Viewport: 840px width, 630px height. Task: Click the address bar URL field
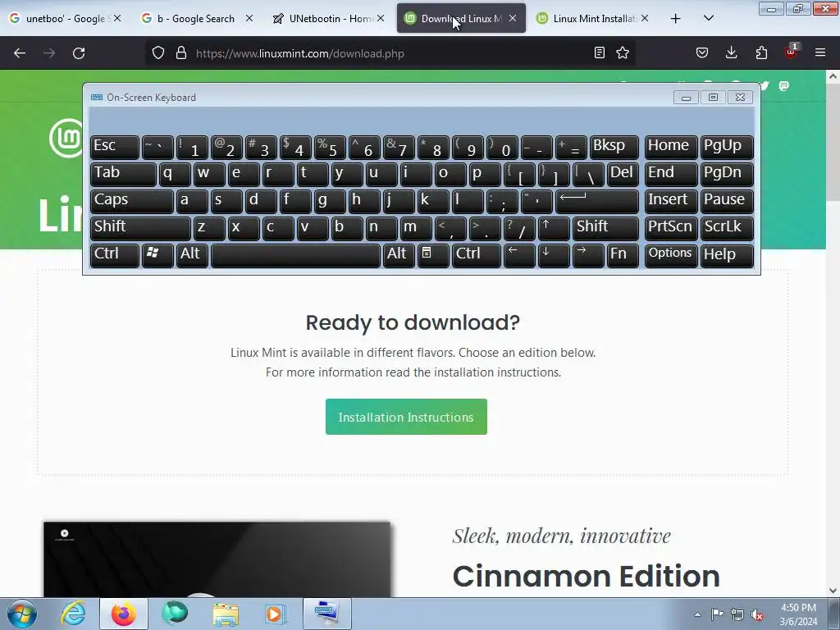(391, 53)
